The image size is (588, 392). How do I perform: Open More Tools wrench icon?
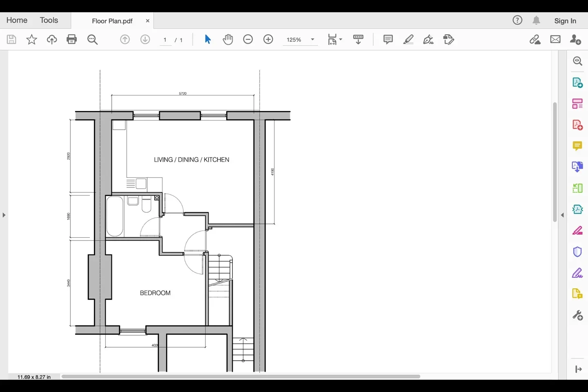pos(577,315)
